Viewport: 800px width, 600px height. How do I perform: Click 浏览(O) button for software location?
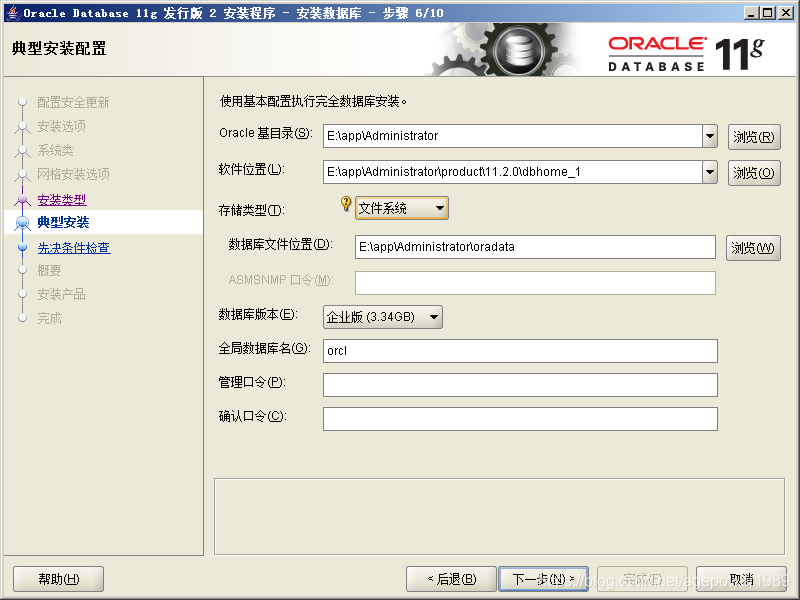click(754, 173)
